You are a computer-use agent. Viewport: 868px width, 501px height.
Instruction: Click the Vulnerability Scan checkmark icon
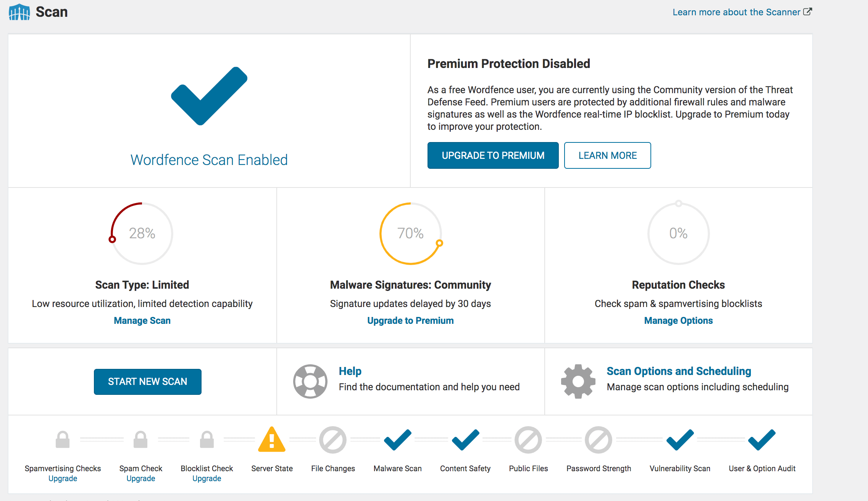pos(680,440)
